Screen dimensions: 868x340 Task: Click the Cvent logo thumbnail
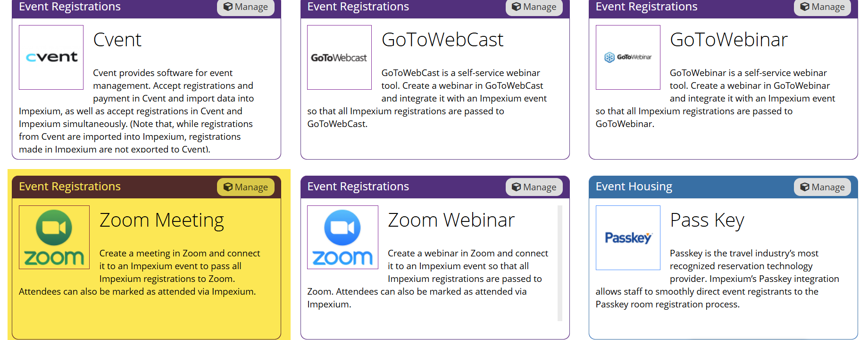click(x=51, y=57)
